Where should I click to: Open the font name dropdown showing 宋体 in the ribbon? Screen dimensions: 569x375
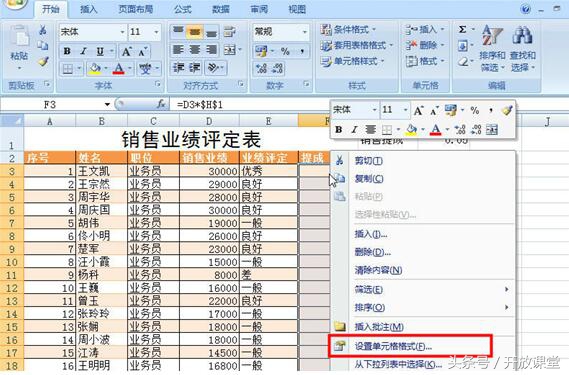tap(122, 32)
